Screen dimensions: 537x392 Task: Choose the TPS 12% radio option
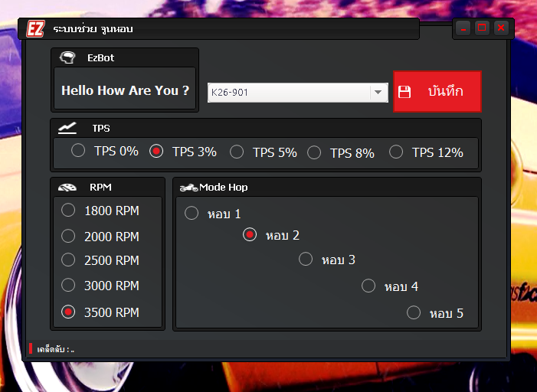396,152
